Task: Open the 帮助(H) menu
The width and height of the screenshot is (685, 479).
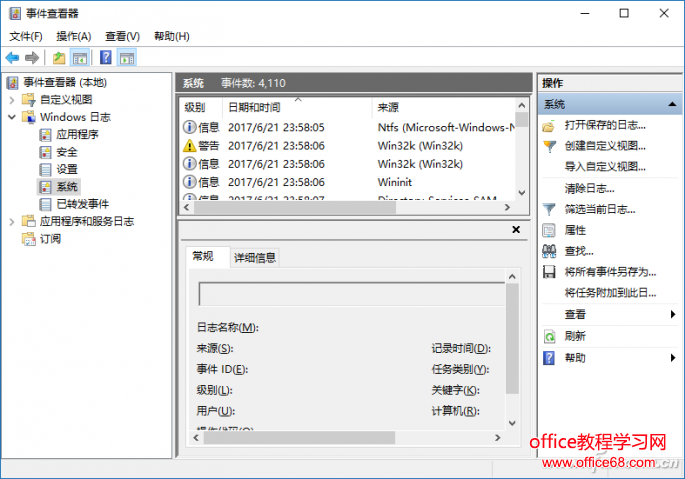Action: (x=172, y=36)
